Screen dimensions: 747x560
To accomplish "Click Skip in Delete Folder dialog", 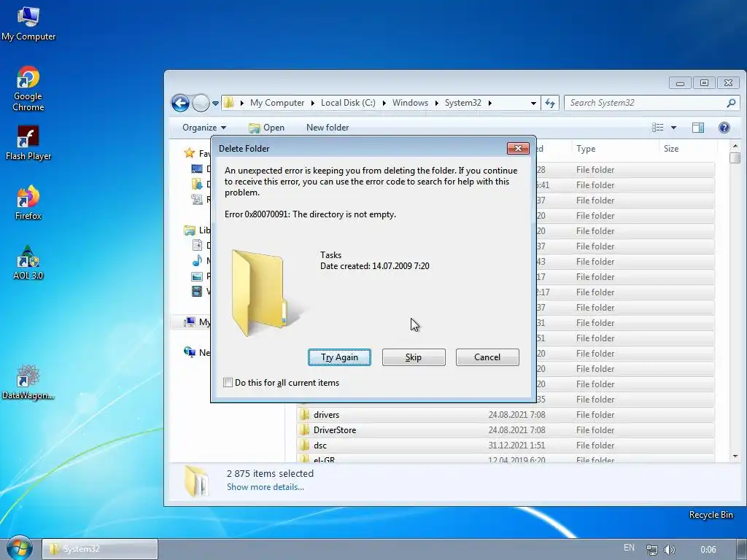I will point(414,357).
